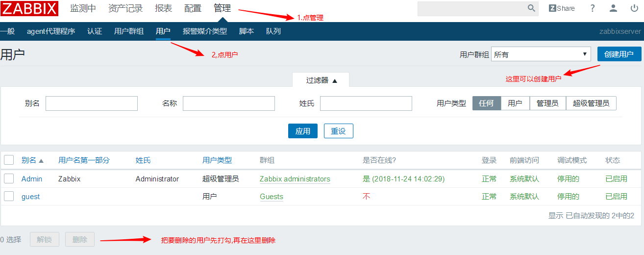
Task: Click the 应用 filter button
Action: tap(303, 131)
